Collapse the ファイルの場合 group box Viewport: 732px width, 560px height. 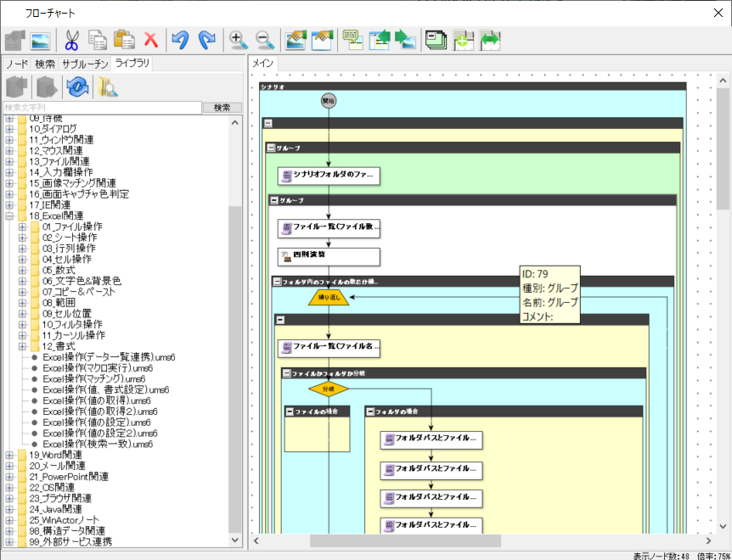tap(290, 412)
